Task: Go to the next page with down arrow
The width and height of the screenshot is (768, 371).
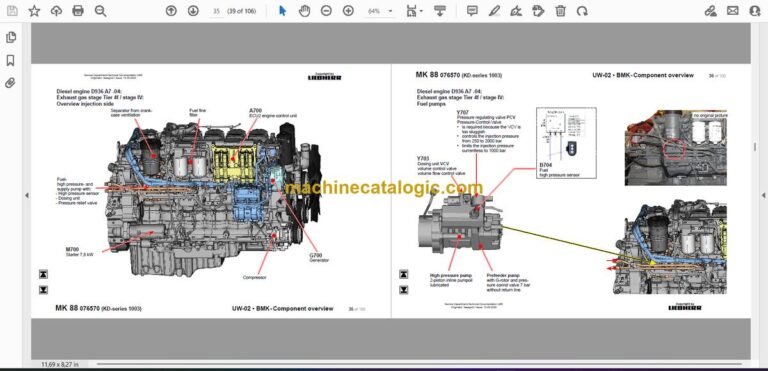Action: click(193, 11)
